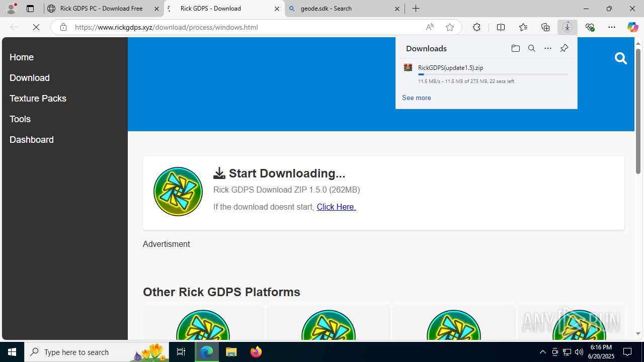Click the page vertical scrollbar thumb
The width and height of the screenshot is (644, 362).
point(638,112)
